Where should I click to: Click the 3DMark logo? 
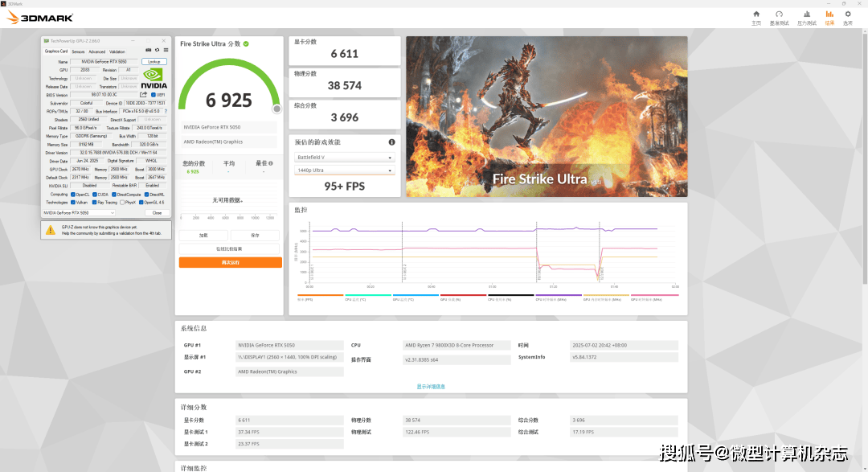pos(40,18)
